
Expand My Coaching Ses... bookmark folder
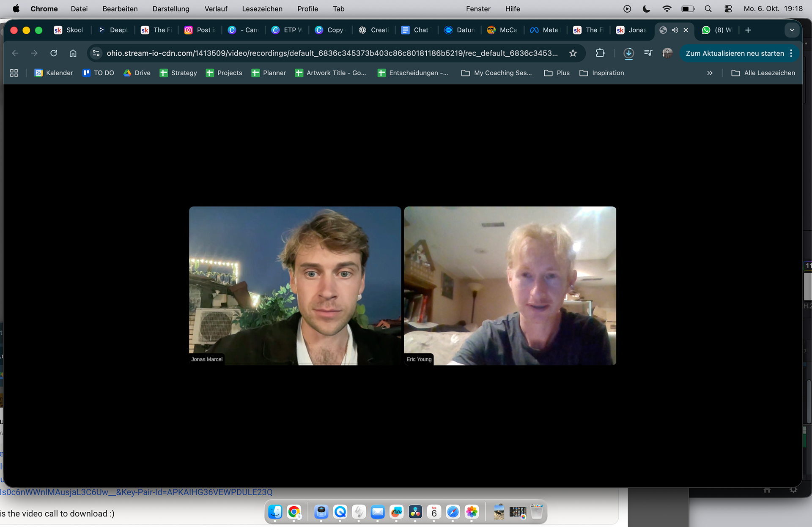tap(497, 73)
